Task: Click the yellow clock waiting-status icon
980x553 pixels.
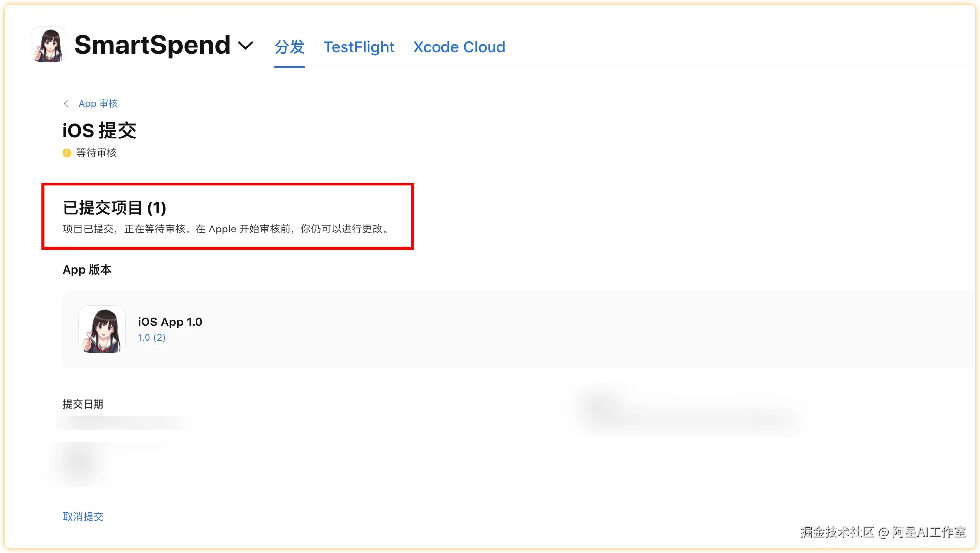Action: pos(67,153)
